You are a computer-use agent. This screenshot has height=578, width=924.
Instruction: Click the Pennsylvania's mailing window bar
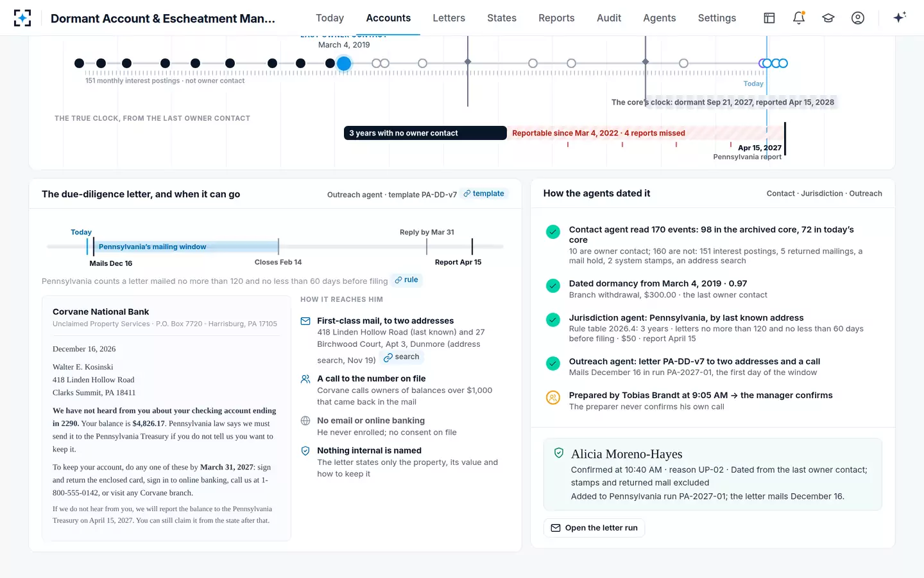point(186,247)
